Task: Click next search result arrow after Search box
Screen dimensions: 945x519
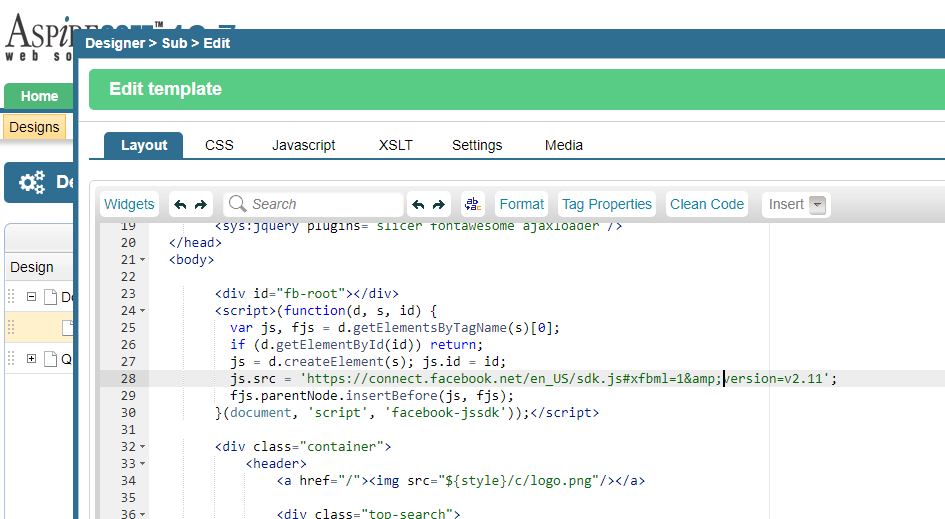Action: pos(439,204)
